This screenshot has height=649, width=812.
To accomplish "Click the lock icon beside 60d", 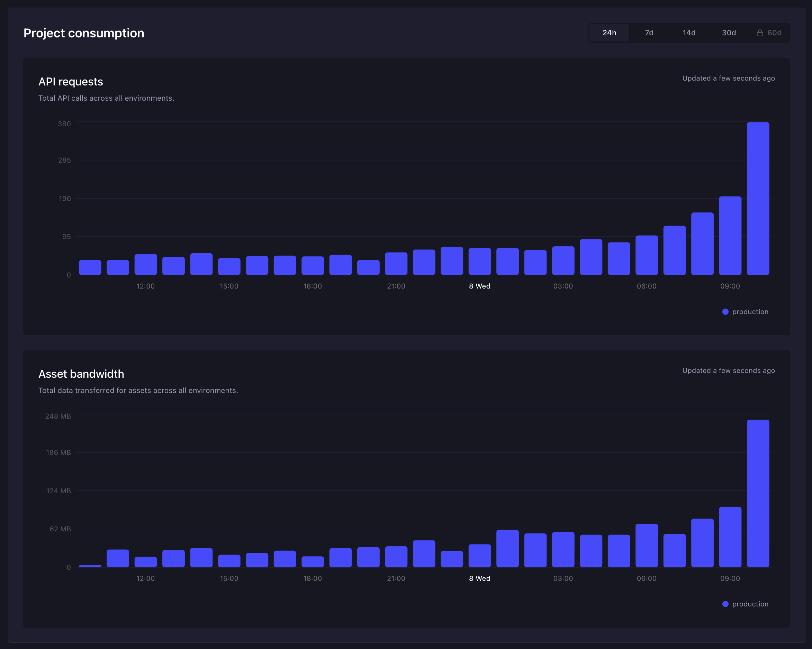I will pos(760,33).
